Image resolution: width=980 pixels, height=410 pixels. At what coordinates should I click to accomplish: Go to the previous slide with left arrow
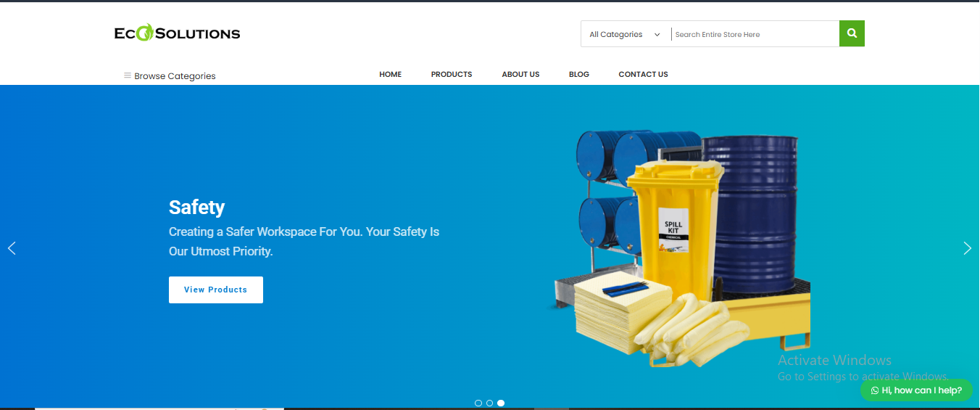[x=12, y=248]
